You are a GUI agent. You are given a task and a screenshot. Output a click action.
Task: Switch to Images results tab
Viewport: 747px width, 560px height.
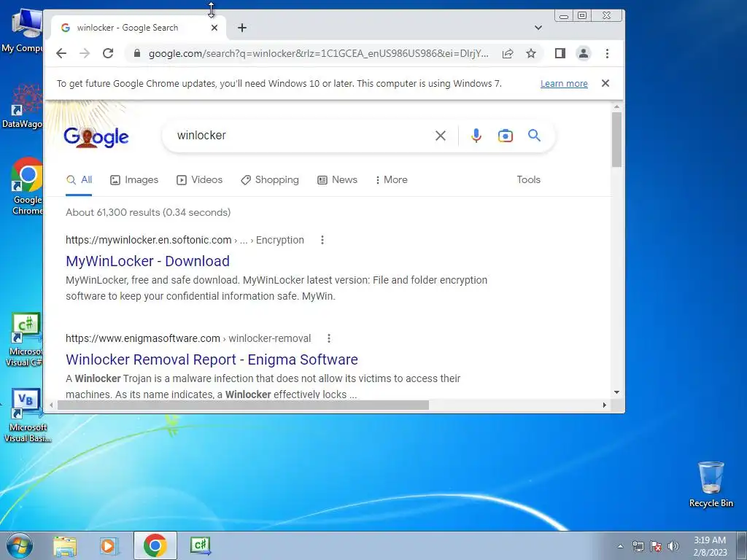tap(134, 180)
